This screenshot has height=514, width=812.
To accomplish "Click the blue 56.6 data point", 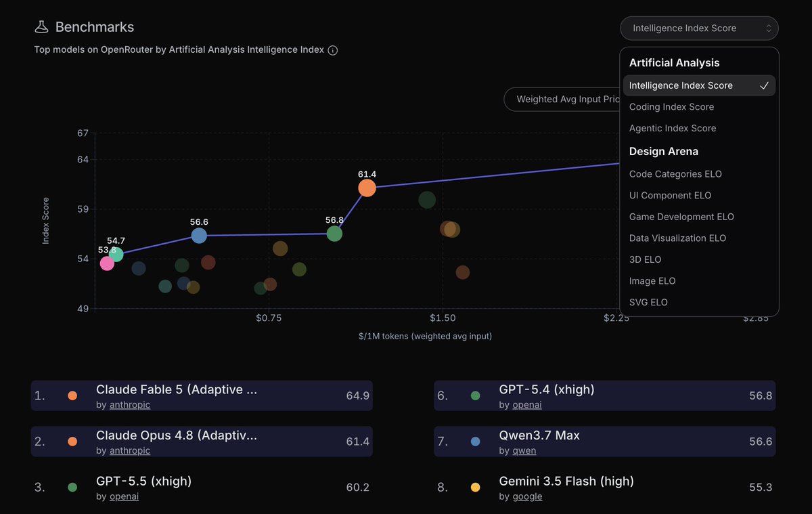I will coord(199,236).
